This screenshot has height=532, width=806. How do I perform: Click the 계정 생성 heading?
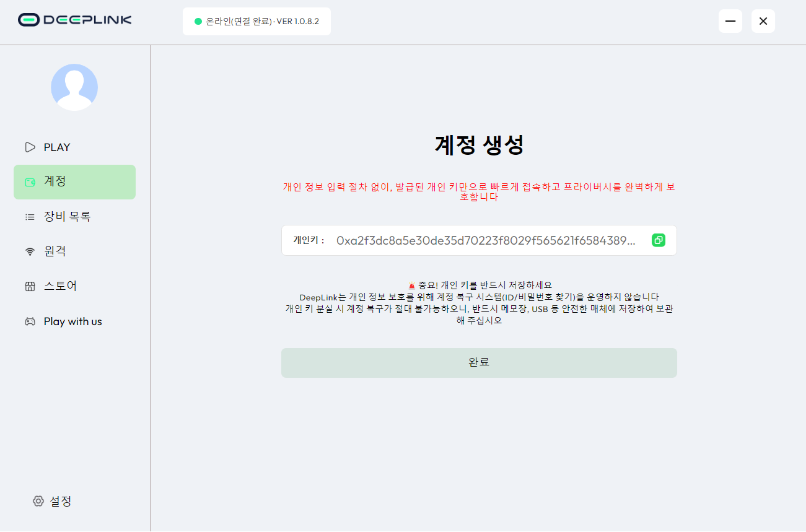(479, 145)
